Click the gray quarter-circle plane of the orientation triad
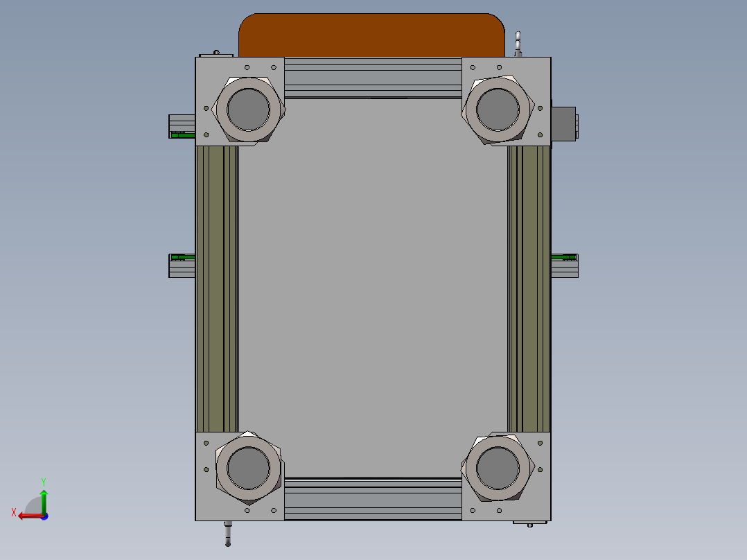This screenshot has height=560, width=747. pos(35,506)
